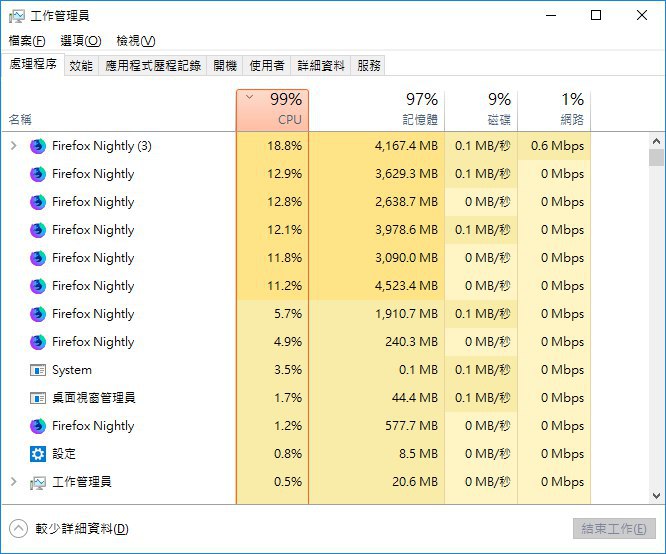Click the 設定 gear icon
The image size is (666, 554).
coord(38,454)
